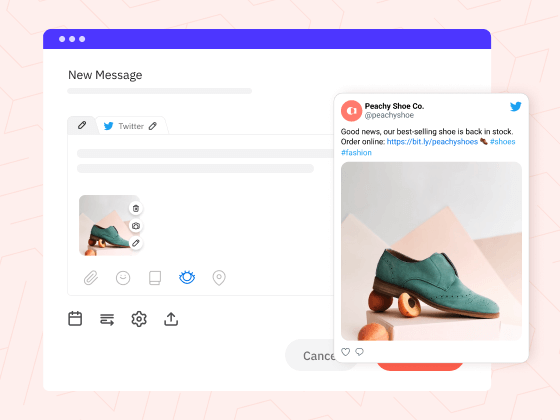Click the Cancel button
The height and width of the screenshot is (420, 560).
coord(310,355)
